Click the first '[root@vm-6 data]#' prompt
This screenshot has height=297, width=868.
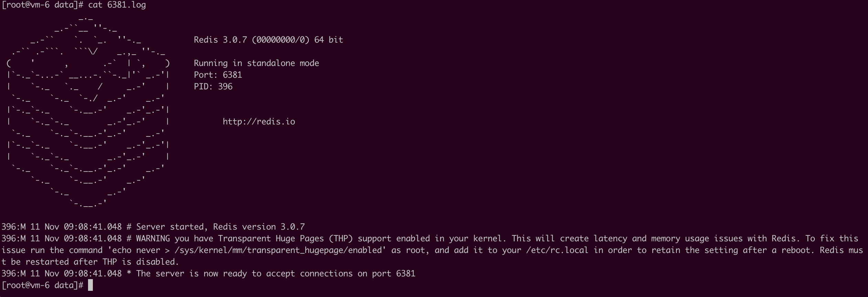click(x=43, y=5)
